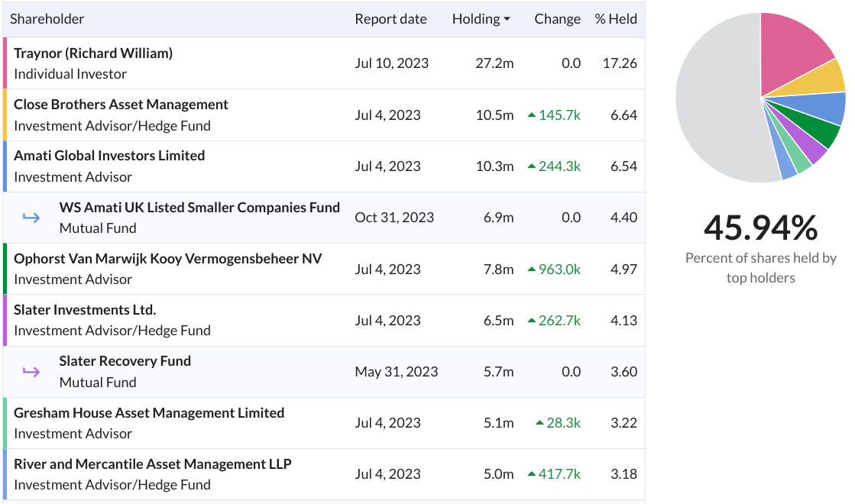Screen dimensions: 855x504
Task: Open Traynor (Richard William) shareholder entry
Action: coord(93,53)
